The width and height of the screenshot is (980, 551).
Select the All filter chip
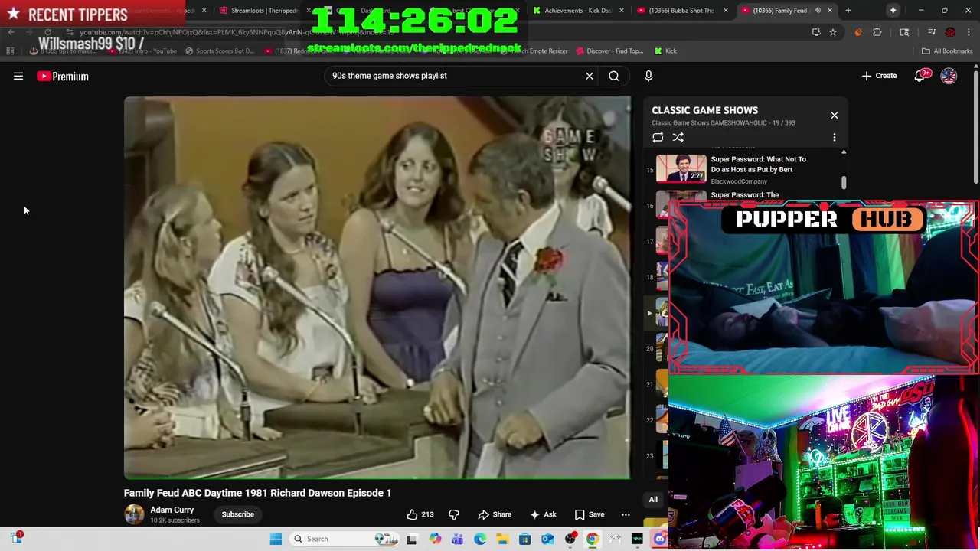(653, 500)
